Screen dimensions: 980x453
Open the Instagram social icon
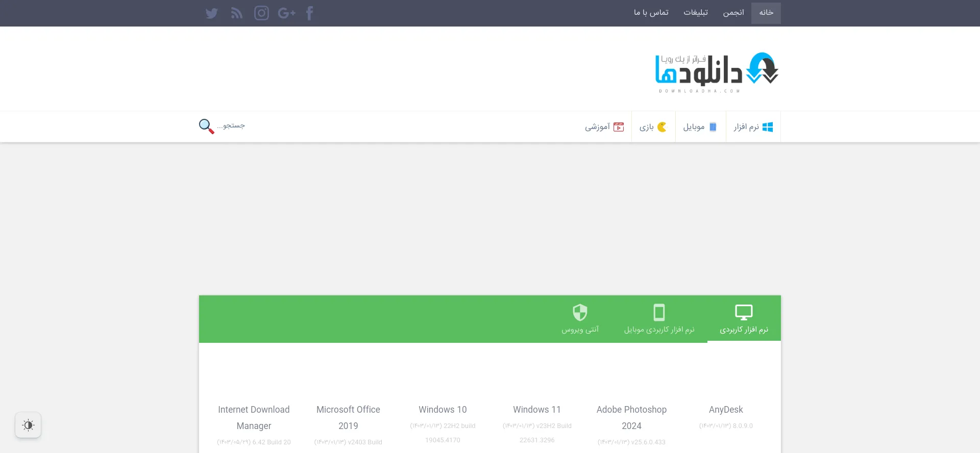coord(261,13)
